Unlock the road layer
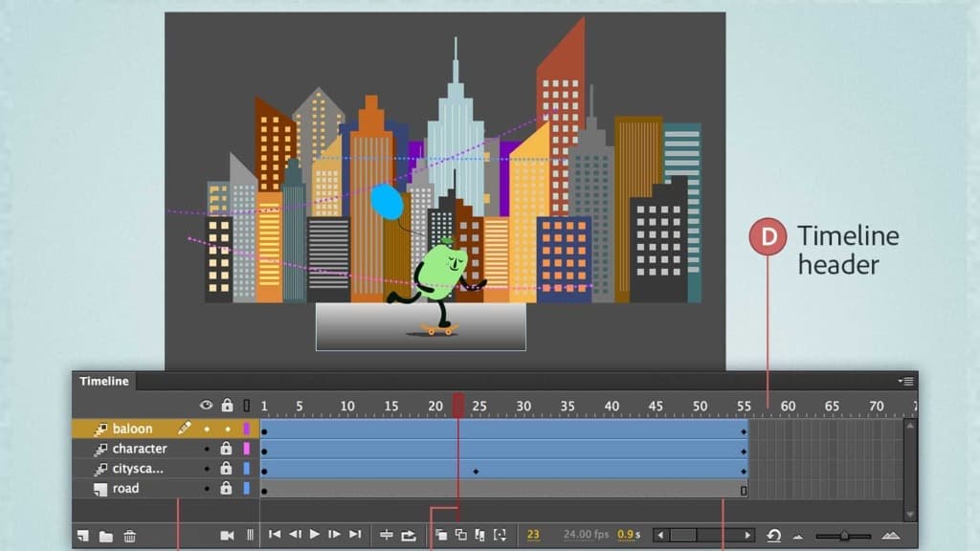Image resolution: width=980 pixels, height=551 pixels. [226, 488]
